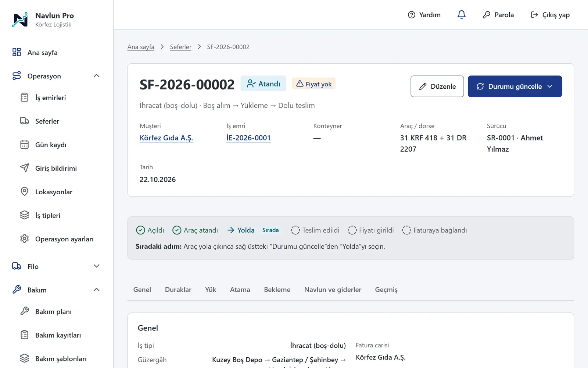Viewport: 588px width, 368px height.
Task: Click the driver text SR-0001 · Ahmet Yılmaz
Action: pyautogui.click(x=515, y=144)
